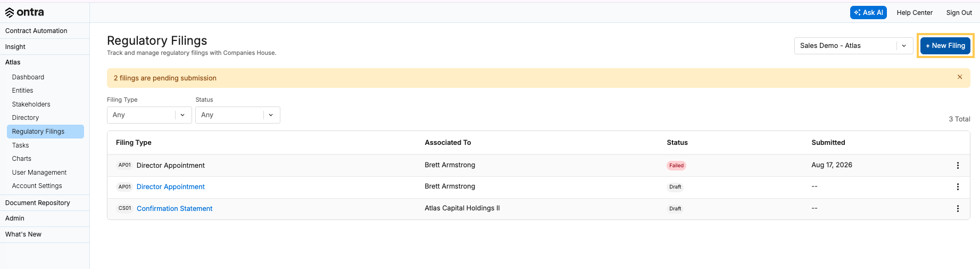Click the AP01 badge on failed filing
This screenshot has height=269, width=980.
124,165
